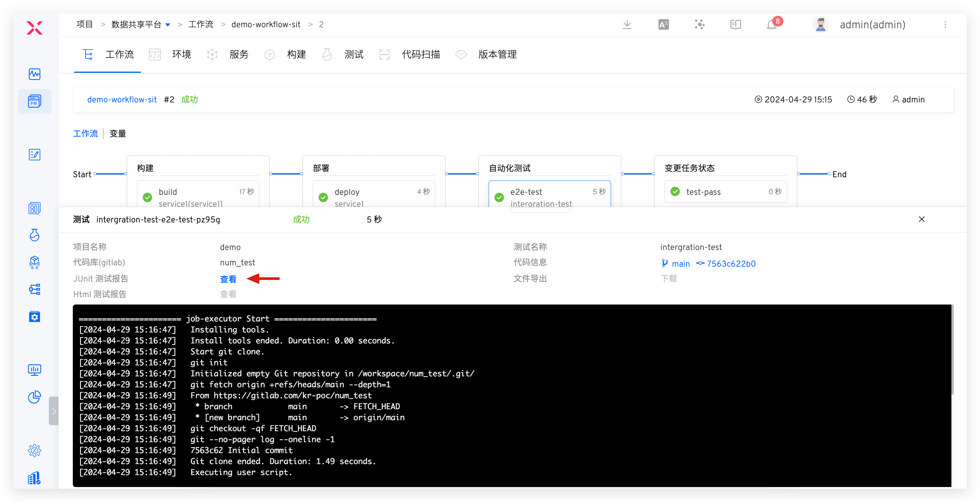Click the greyed Html 测试报告 查看 link
The image size is (980, 502).
coord(228,294)
